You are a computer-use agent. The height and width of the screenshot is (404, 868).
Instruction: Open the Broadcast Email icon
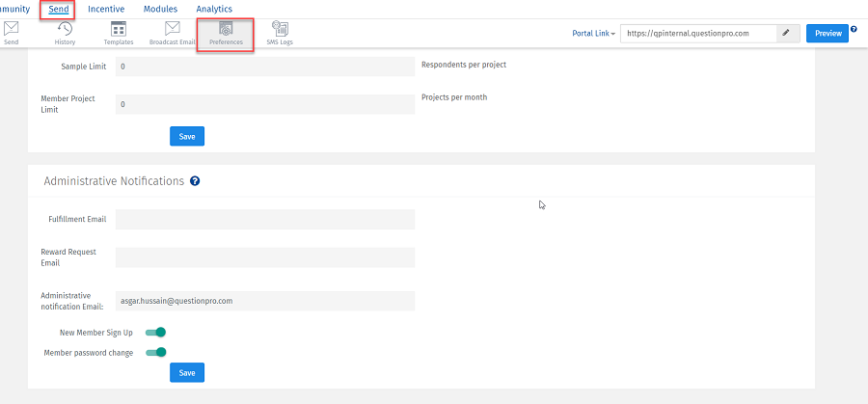point(173,30)
